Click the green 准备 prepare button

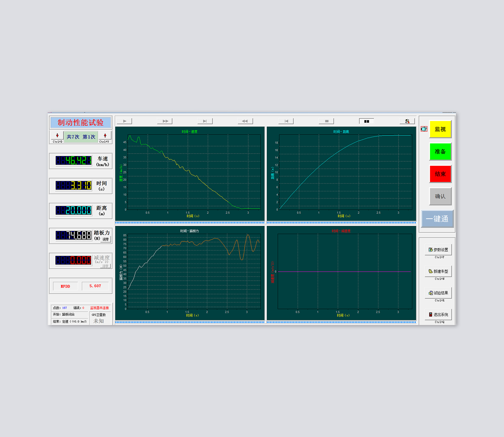click(x=440, y=152)
